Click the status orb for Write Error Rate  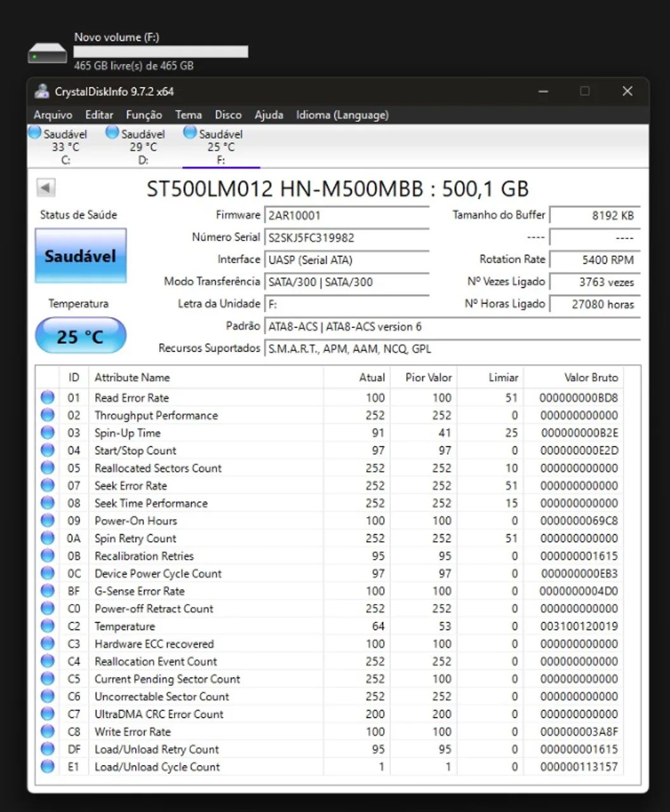click(x=48, y=731)
